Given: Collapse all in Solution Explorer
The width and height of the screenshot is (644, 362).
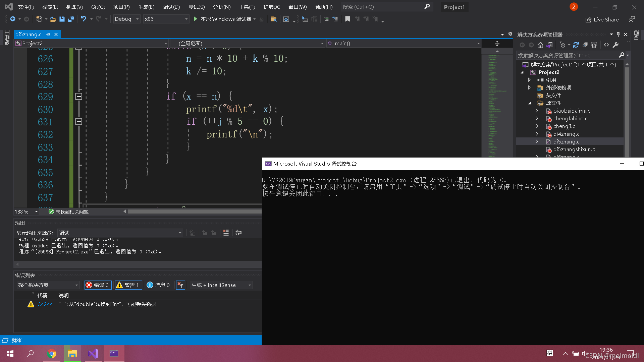Looking at the screenshot, I should [585, 45].
